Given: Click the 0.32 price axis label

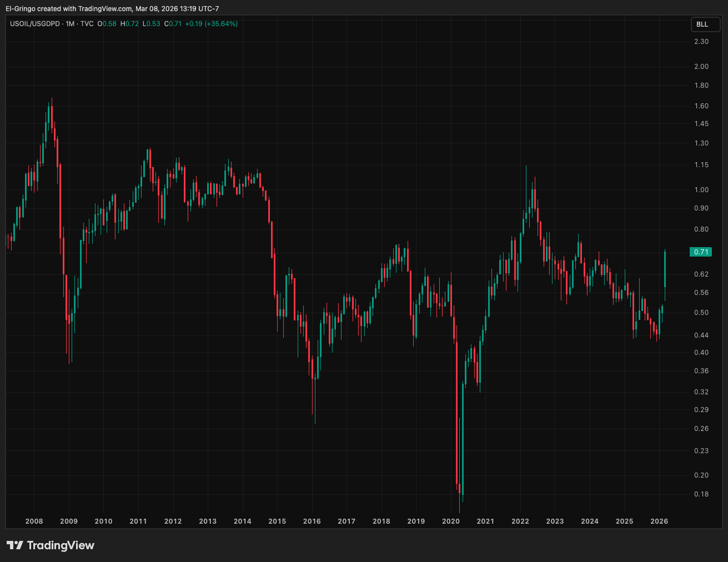Looking at the screenshot, I should [702, 392].
